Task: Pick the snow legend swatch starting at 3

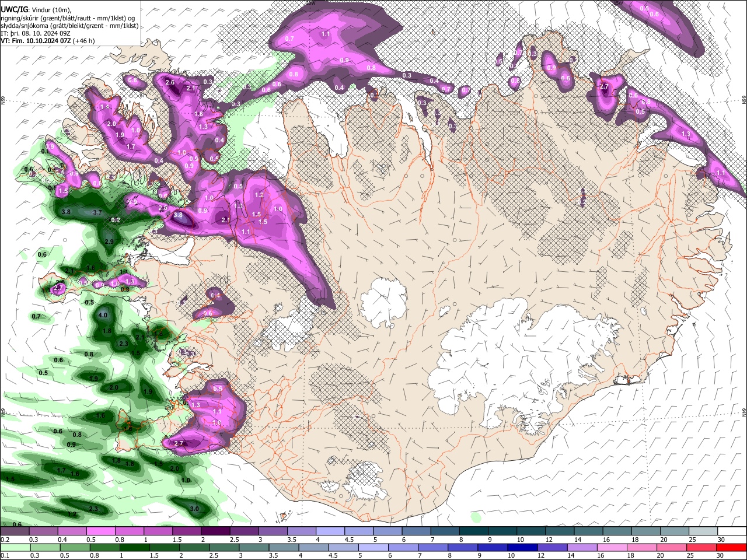Action: [272, 531]
